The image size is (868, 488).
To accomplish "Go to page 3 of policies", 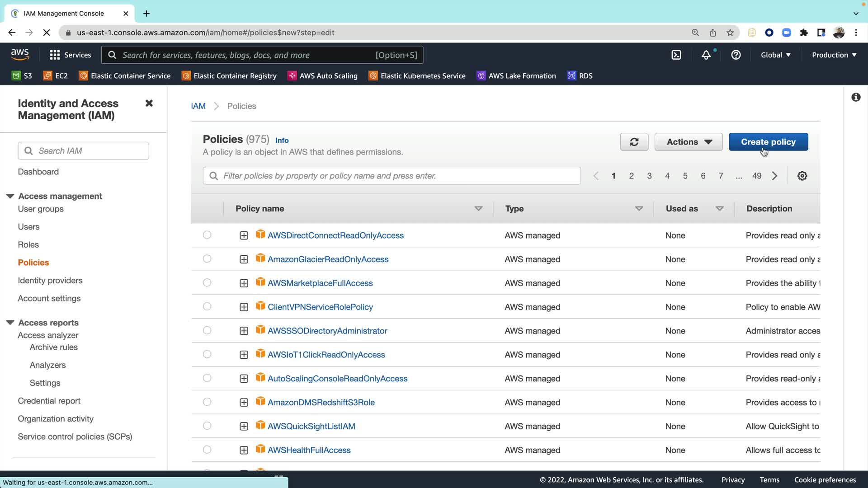I will pos(649,176).
